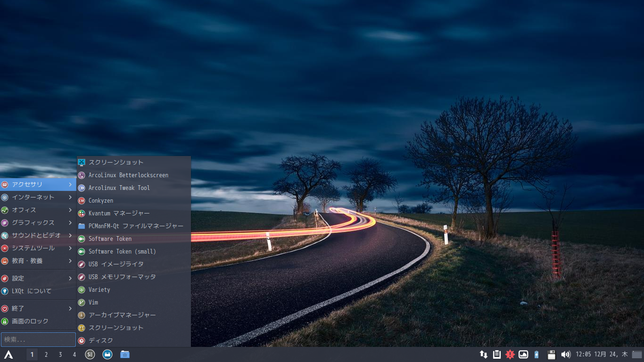This screenshot has height=362, width=644.
Task: Open Software Token (small) entry
Action: [x=134, y=251]
